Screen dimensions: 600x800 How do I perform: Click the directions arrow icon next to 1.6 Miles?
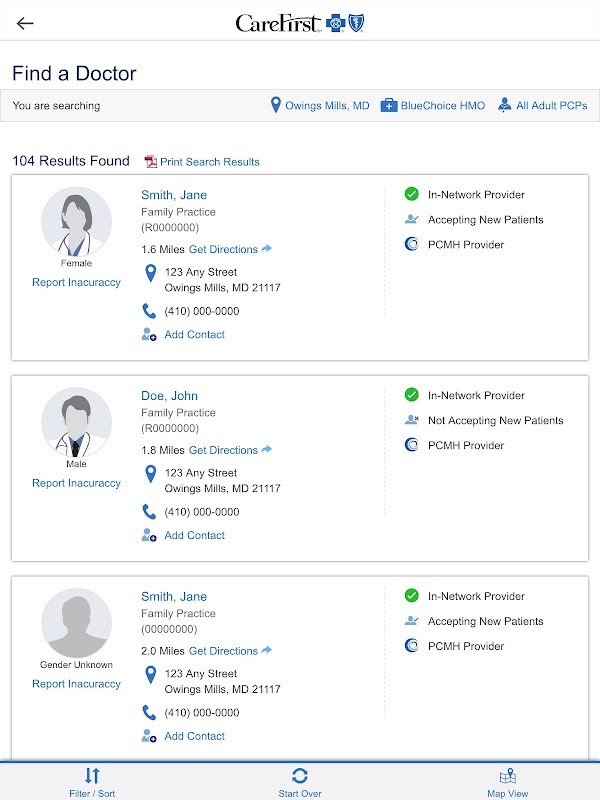[266, 248]
